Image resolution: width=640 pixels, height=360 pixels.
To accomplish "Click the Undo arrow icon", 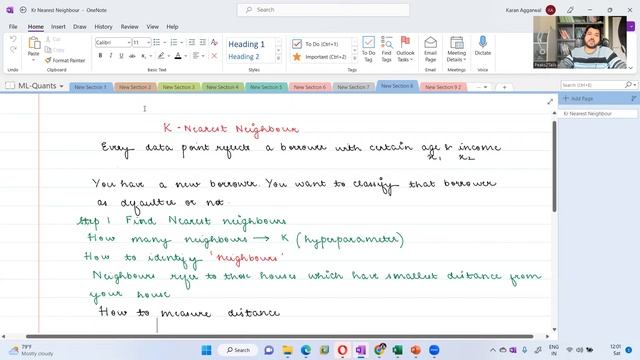I will [x=13, y=39].
